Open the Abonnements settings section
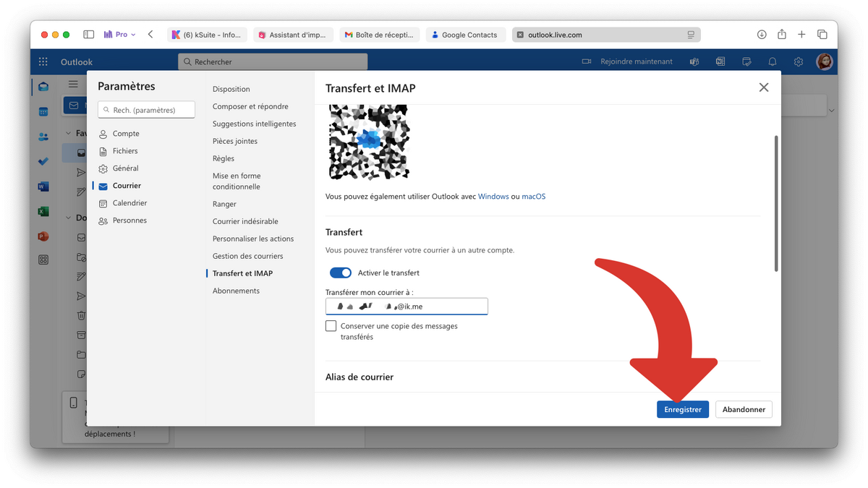The image size is (868, 488). pyautogui.click(x=236, y=291)
